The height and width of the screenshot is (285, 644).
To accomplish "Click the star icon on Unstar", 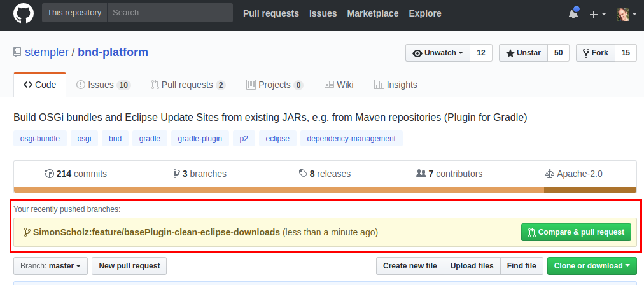I will coord(510,53).
